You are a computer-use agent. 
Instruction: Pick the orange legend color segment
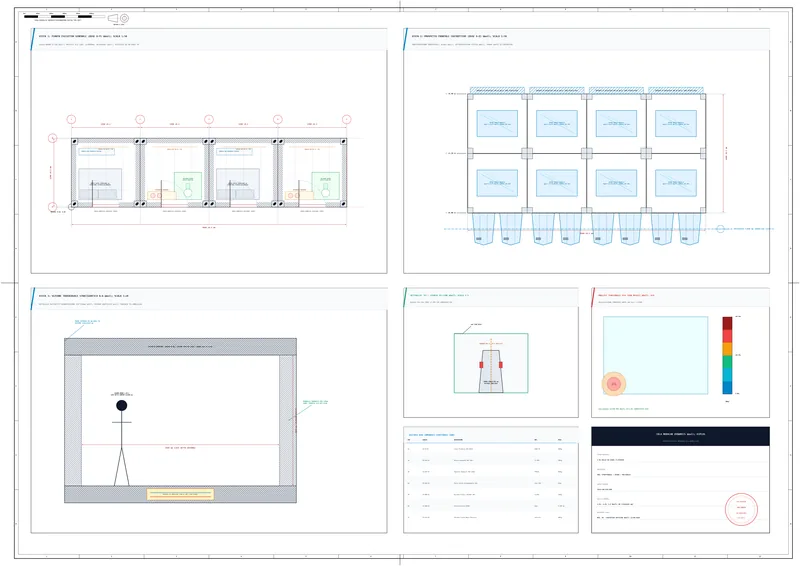727,349
